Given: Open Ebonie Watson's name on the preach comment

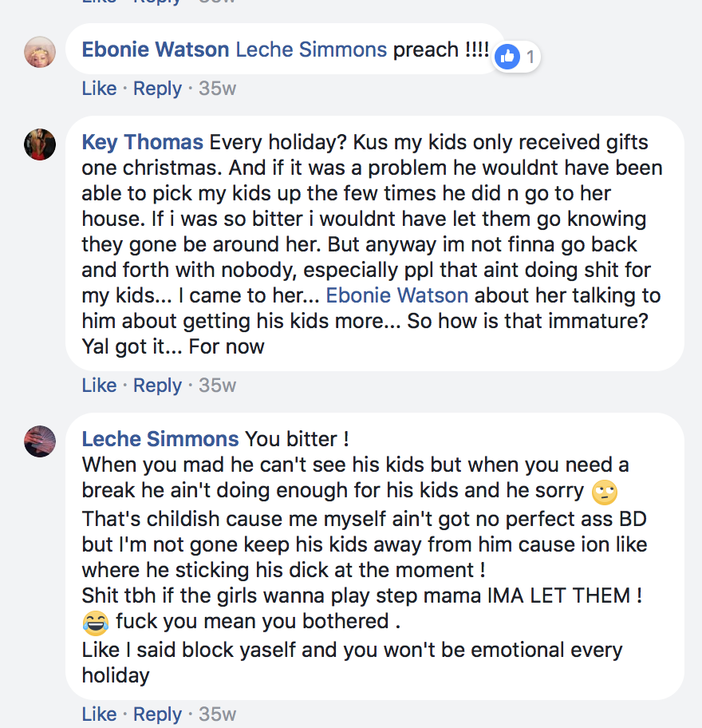Looking at the screenshot, I should coord(156,49).
